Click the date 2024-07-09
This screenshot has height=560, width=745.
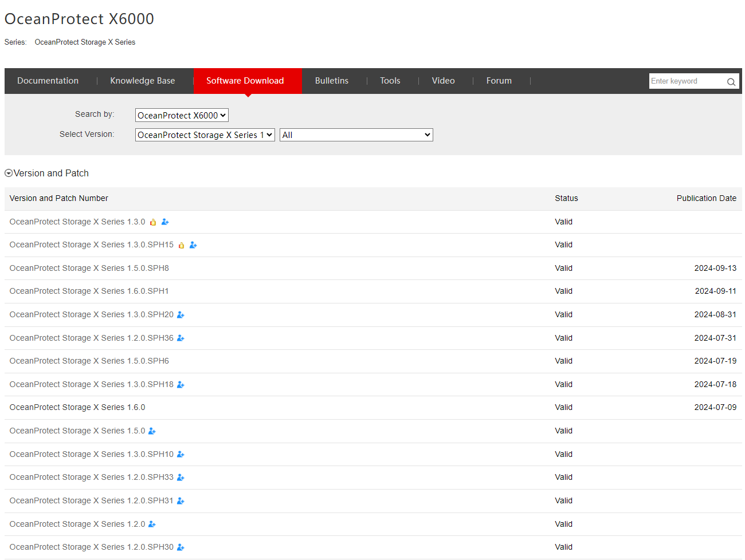tap(716, 408)
